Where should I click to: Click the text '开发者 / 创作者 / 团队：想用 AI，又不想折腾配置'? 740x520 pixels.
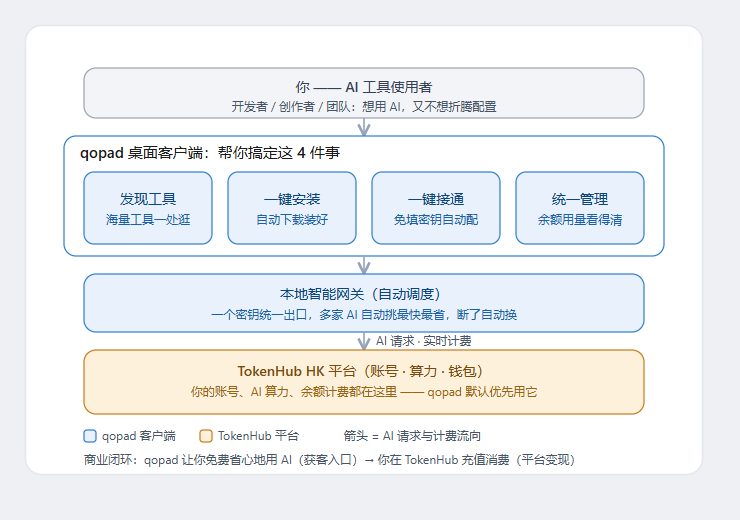364,107
